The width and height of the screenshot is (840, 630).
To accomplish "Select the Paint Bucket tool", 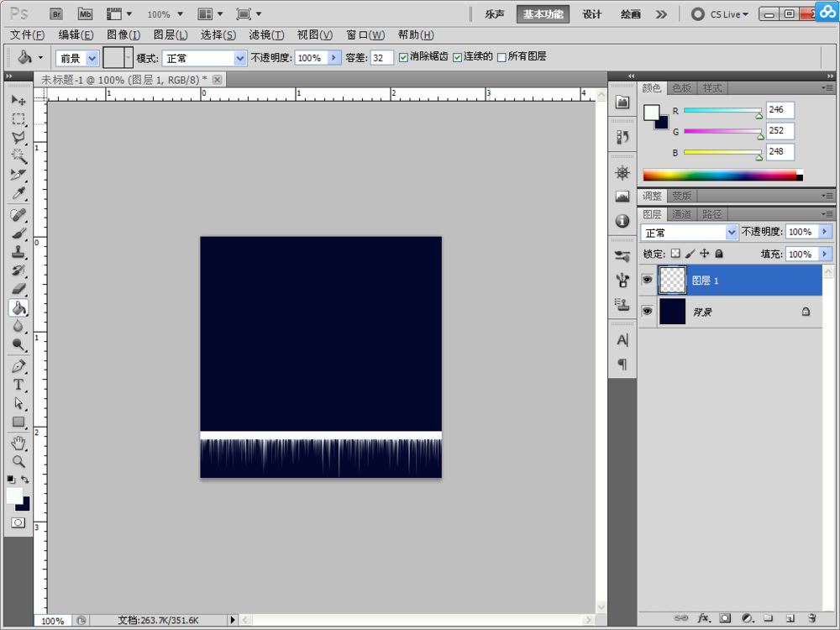I will pos(18,307).
